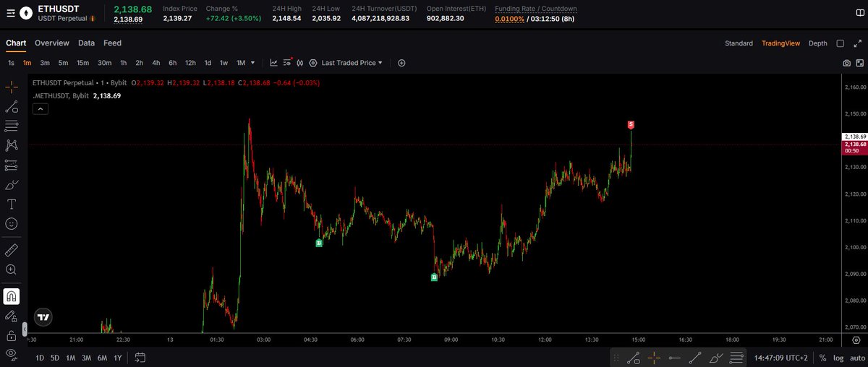
Task: Select the crosshair cursor tool in left sidebar
Action: (12, 87)
